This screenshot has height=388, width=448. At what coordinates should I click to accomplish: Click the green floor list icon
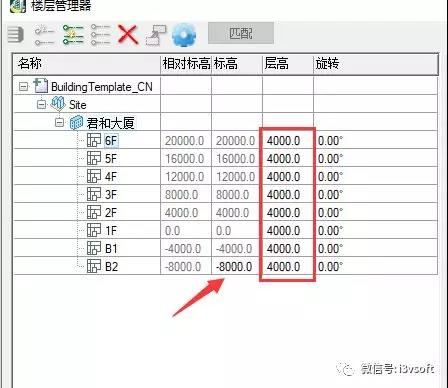[73, 35]
